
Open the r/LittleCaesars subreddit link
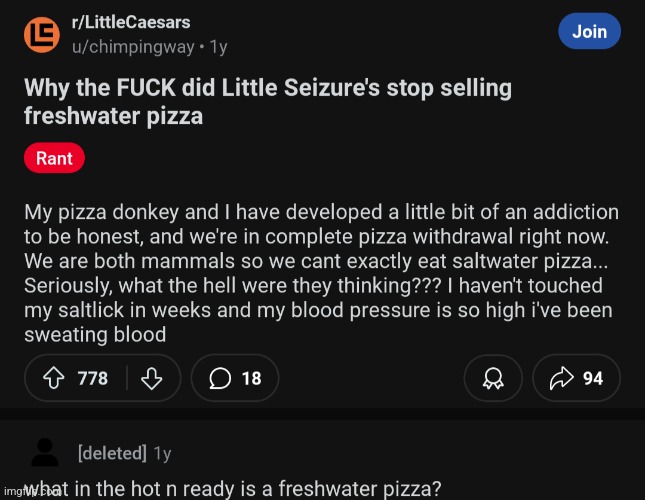131,22
